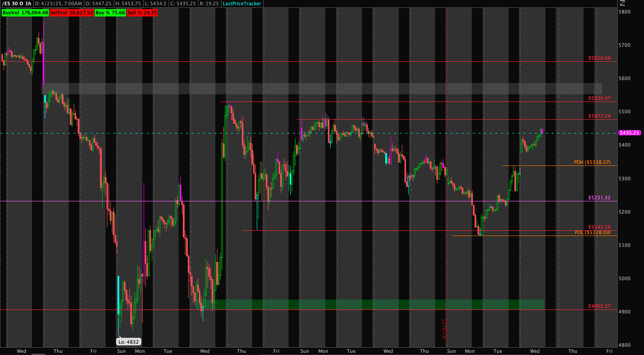The image size is (644, 355).
Task: Click the magenta 5435.25 last price bubble
Action: point(630,133)
